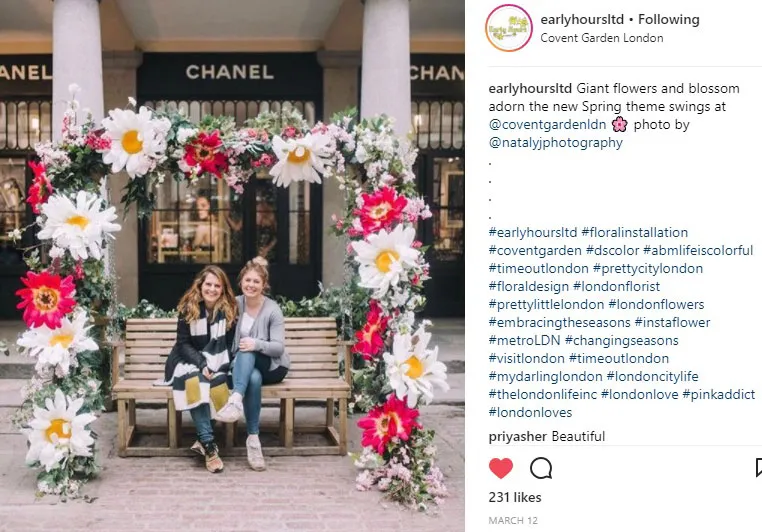Open earlyhoursltd username in header
Viewport: 762px width, 532px height.
582,19
